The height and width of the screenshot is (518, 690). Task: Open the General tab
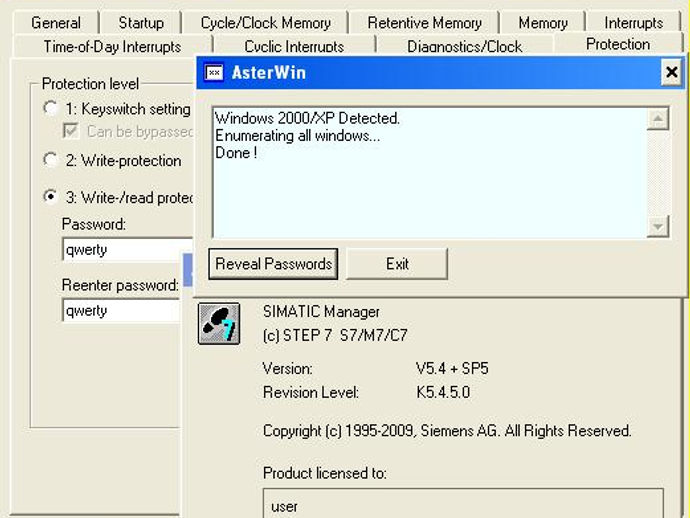[56, 22]
